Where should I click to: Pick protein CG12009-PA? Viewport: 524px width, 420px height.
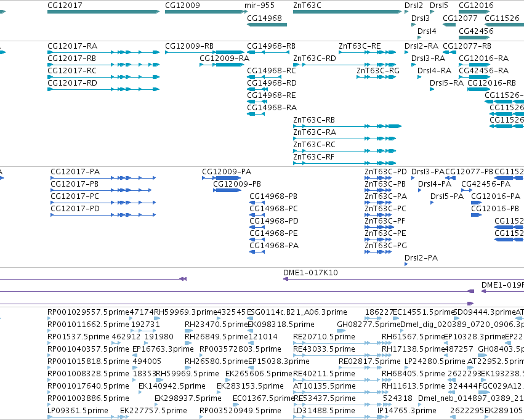click(227, 171)
